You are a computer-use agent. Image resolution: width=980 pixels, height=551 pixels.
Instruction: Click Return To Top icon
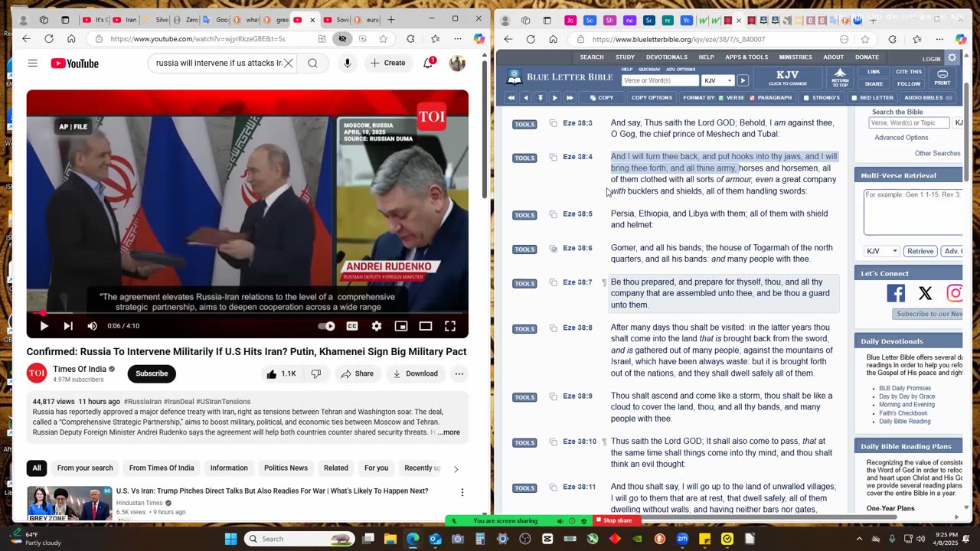click(840, 77)
